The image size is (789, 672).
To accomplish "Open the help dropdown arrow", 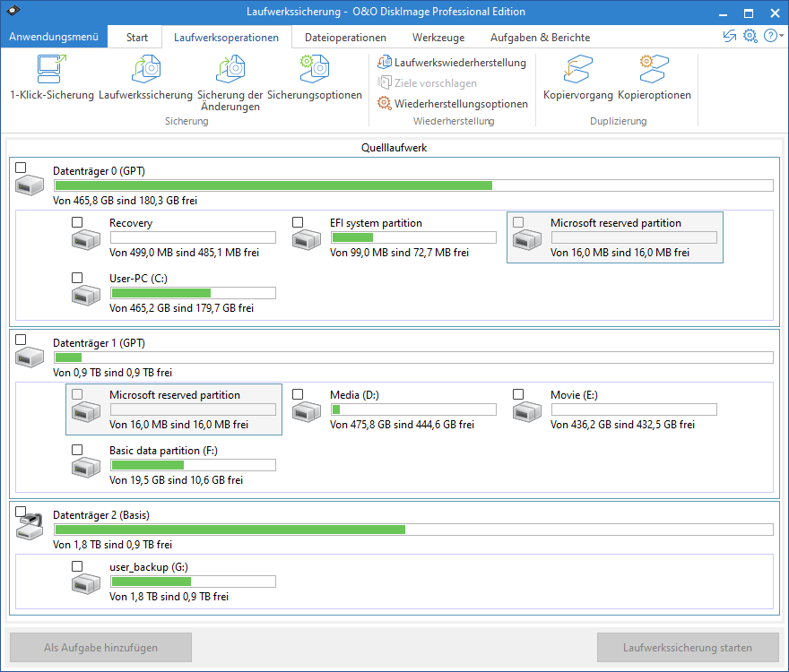I will coord(782,36).
